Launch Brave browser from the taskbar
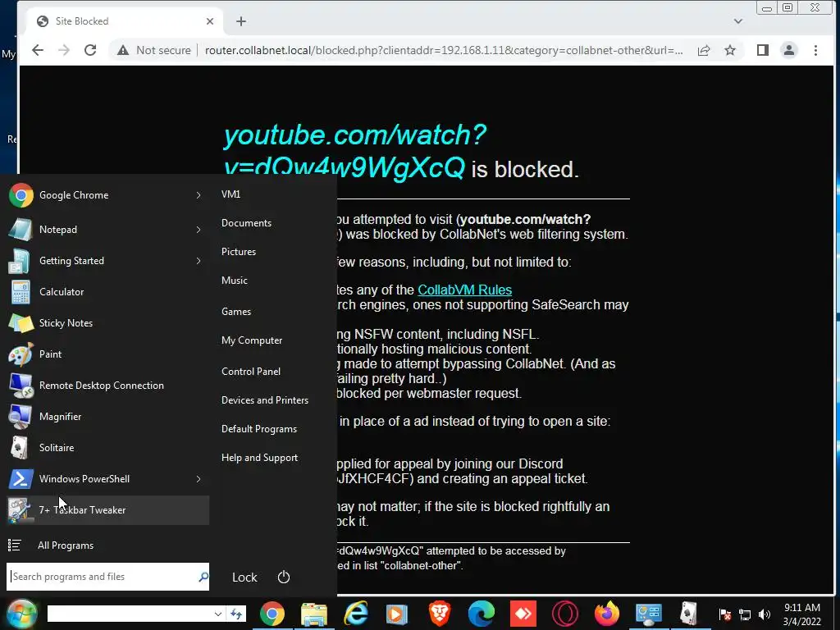This screenshot has width=840, height=630. pos(440,614)
